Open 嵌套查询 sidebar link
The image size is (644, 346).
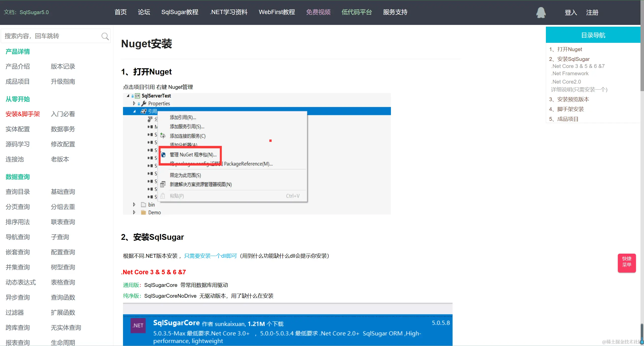(18, 252)
